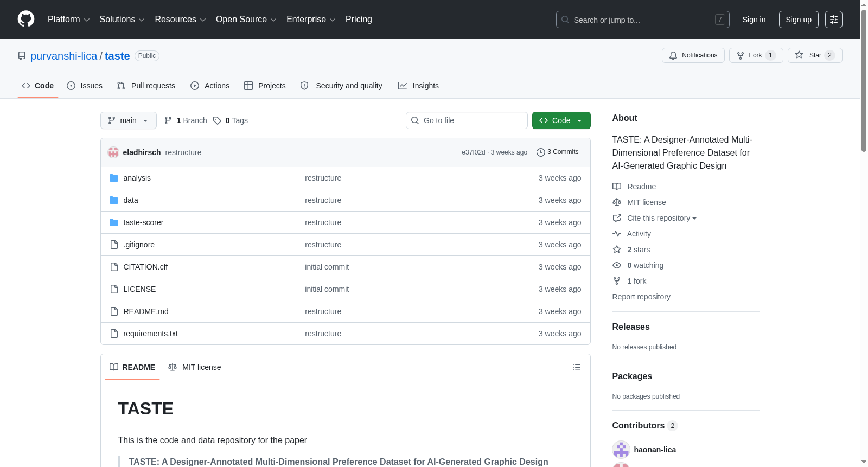Click the Sign in link
Screen dimensions: 868x467
[x=754, y=20]
